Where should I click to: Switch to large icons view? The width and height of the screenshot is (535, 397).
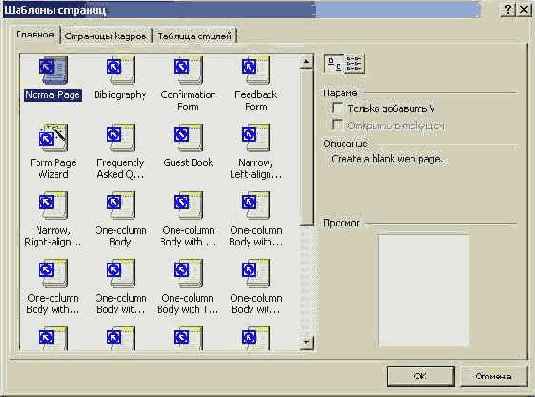pos(334,63)
